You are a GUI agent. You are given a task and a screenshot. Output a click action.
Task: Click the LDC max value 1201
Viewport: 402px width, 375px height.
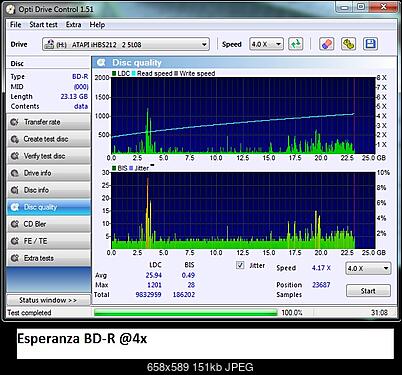pos(154,285)
